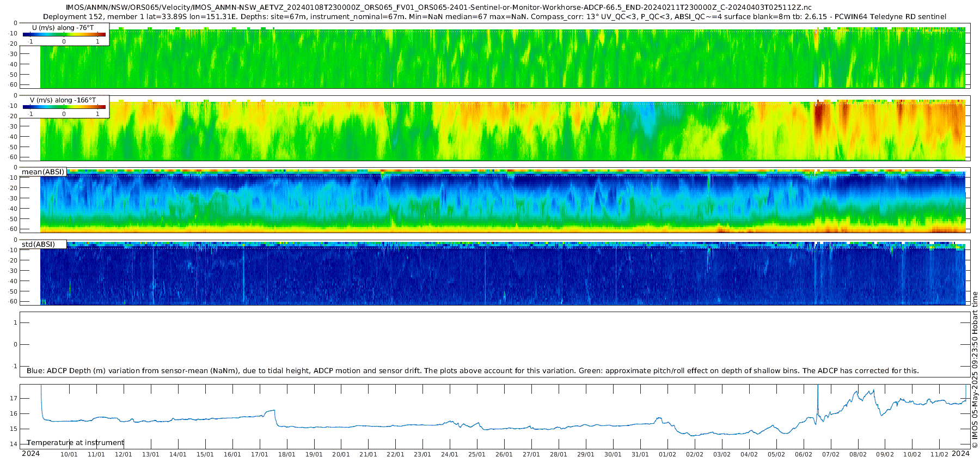Click the 'Temperature at instrument' label
This screenshot has width=980, height=463.
click(76, 443)
